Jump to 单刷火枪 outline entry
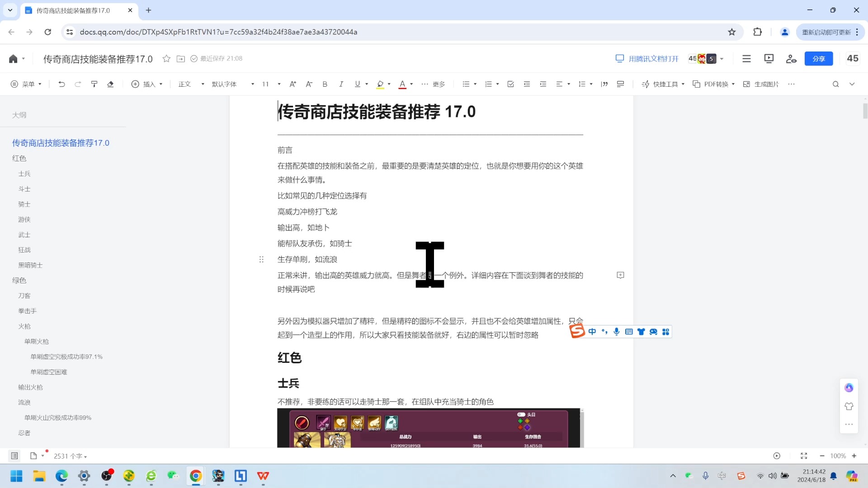Image resolution: width=868 pixels, height=488 pixels. [x=37, y=342]
